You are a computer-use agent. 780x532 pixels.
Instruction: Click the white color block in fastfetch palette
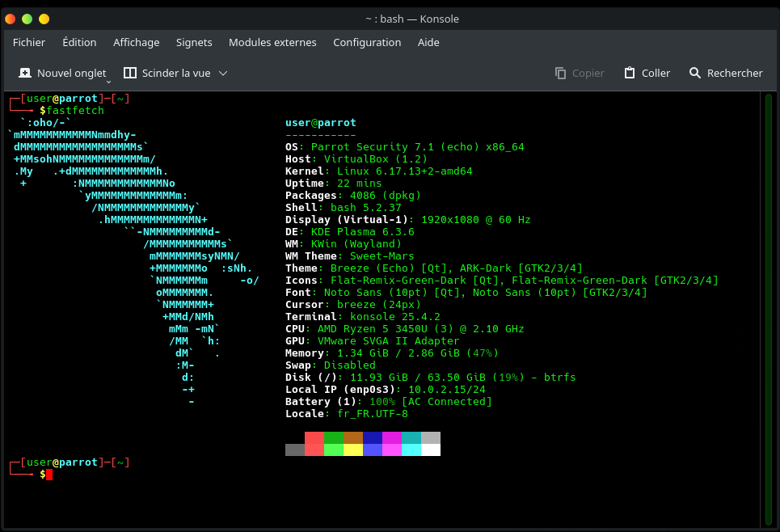tap(431, 450)
